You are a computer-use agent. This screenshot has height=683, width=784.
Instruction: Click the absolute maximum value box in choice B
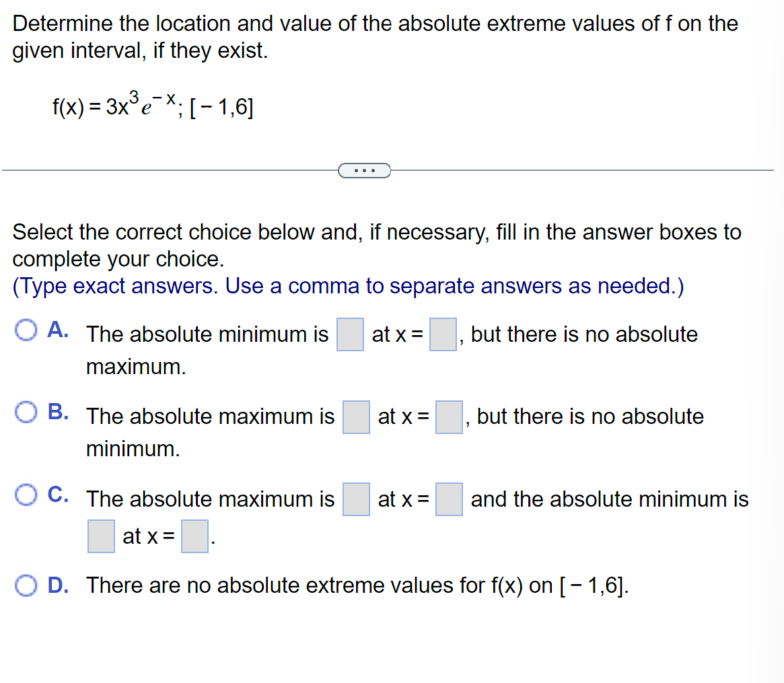[356, 416]
